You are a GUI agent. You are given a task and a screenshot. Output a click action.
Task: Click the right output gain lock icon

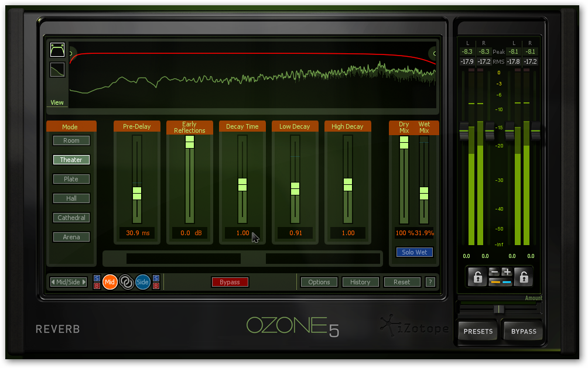523,277
